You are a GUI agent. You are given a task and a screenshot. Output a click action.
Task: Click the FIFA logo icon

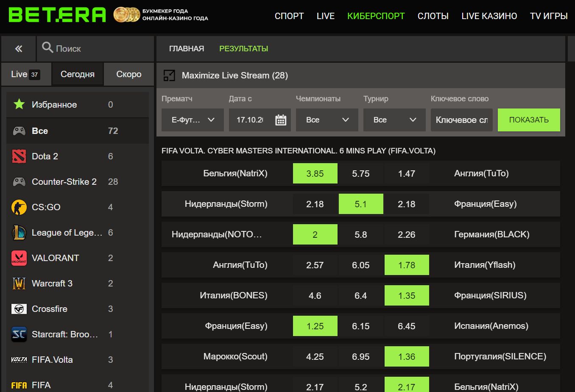[x=19, y=385]
